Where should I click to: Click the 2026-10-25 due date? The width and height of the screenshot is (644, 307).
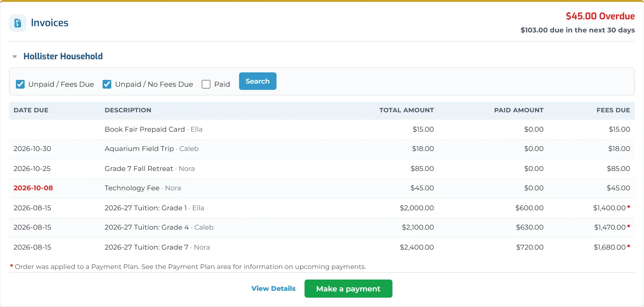[x=32, y=169]
